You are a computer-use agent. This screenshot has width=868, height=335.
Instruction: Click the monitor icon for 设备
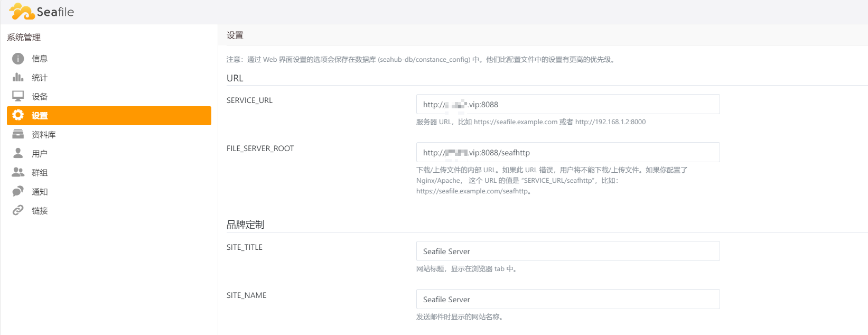pos(18,96)
